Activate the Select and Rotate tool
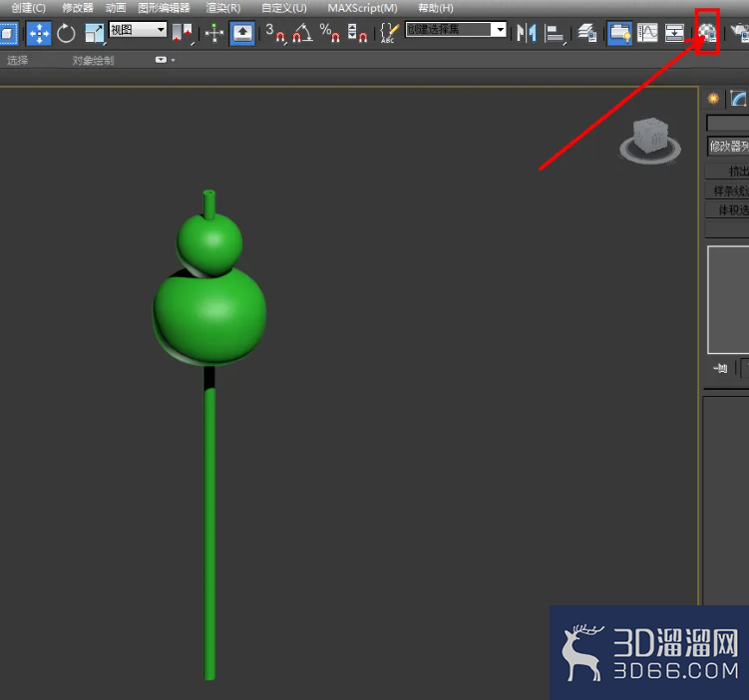Screen dimensions: 749x700 (x=66, y=34)
